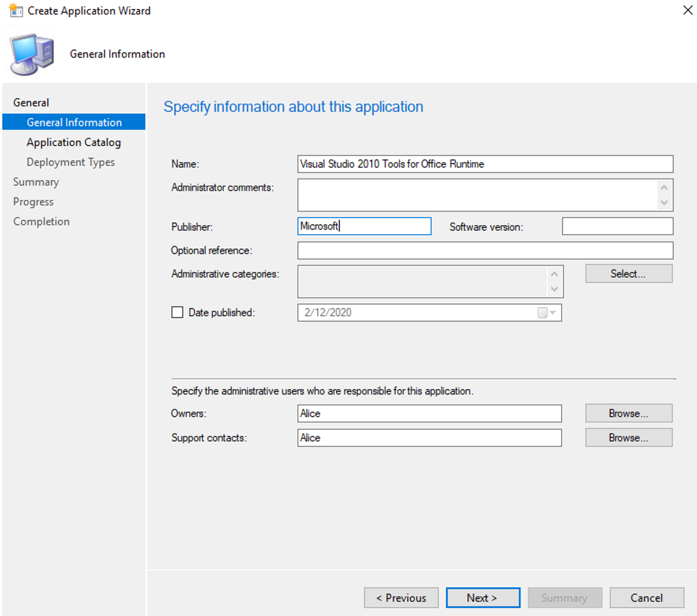Click the Support contacts field

click(x=429, y=438)
